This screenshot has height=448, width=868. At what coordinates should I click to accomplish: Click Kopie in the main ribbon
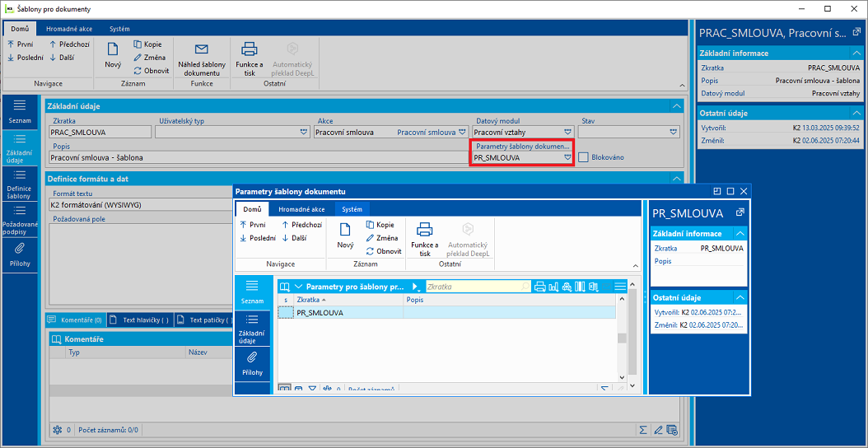[147, 44]
